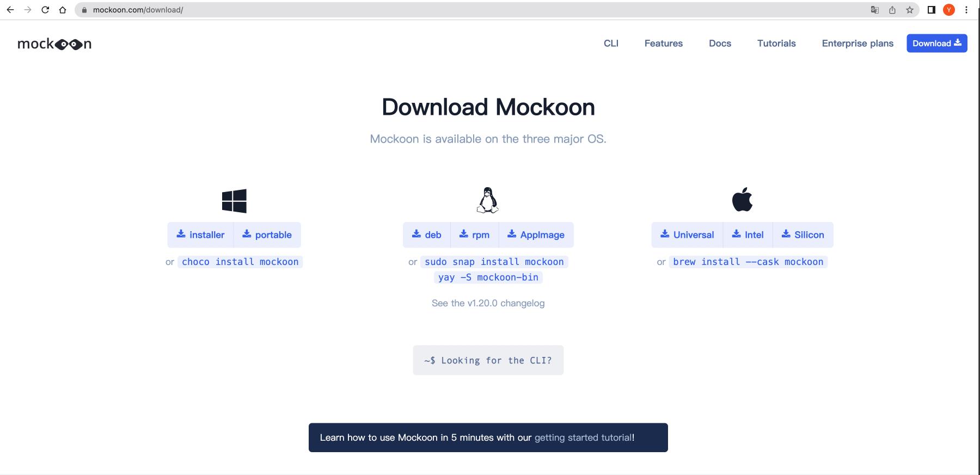Viewport: 980px width, 475px height.
Task: Click the Windows logo icon
Action: [x=234, y=201]
